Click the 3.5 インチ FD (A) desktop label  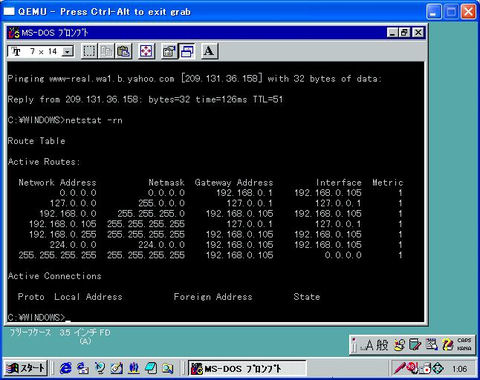click(85, 337)
